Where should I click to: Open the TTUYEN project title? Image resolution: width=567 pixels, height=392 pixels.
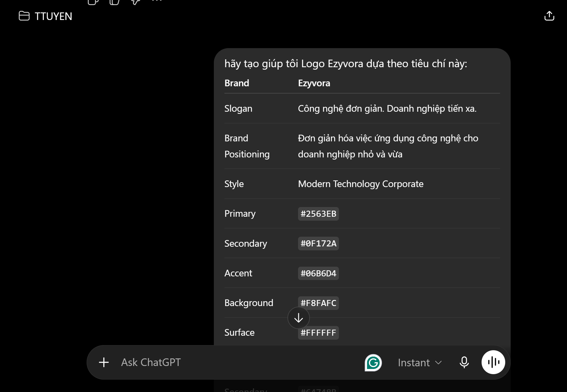[x=53, y=16]
